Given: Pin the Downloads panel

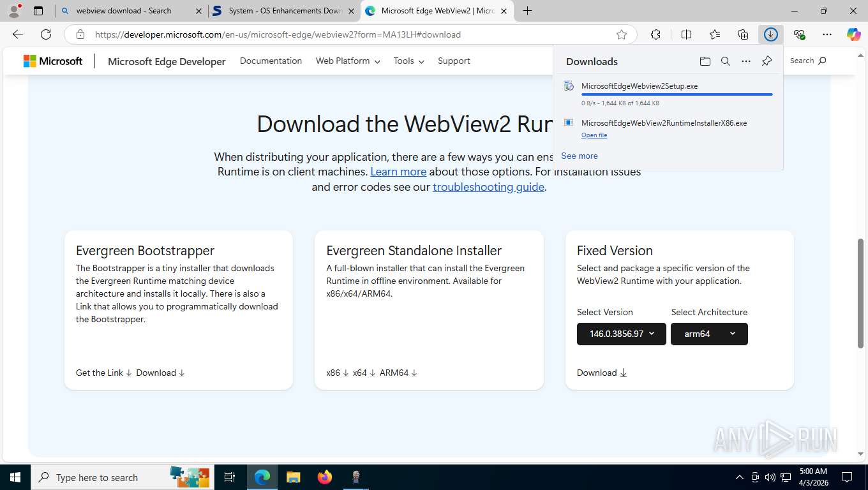Looking at the screenshot, I should (767, 61).
